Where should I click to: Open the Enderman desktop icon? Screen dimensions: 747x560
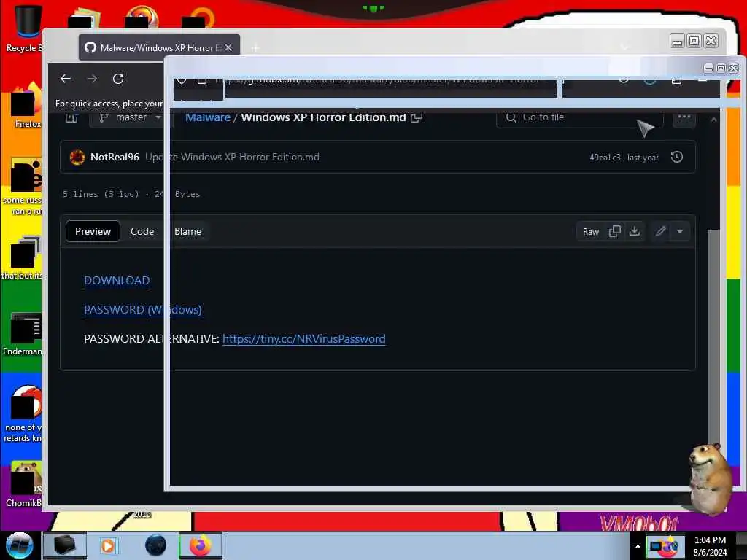[23, 334]
